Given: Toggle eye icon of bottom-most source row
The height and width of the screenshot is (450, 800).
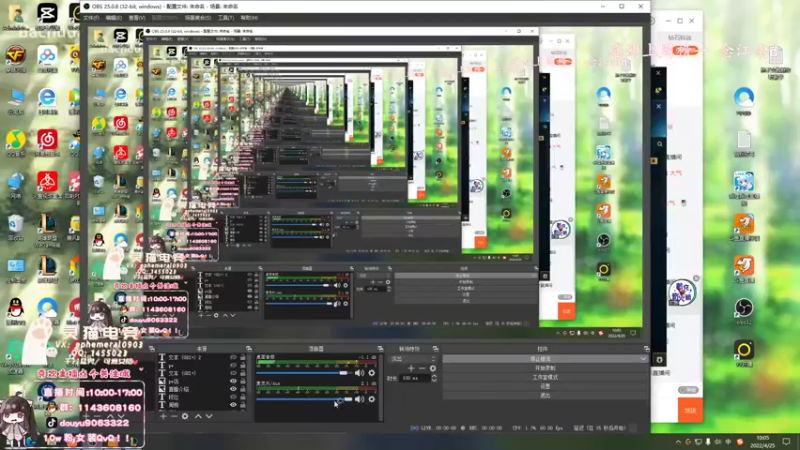Looking at the screenshot, I should click(x=233, y=405).
